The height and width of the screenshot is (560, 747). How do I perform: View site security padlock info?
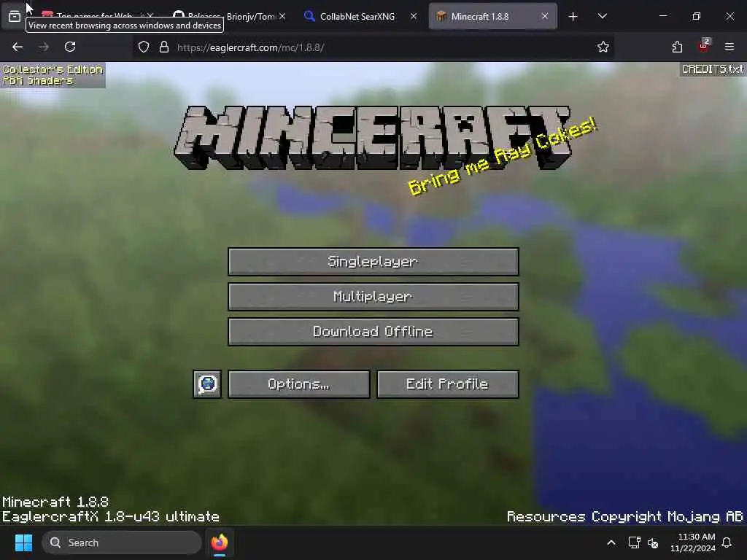point(164,47)
